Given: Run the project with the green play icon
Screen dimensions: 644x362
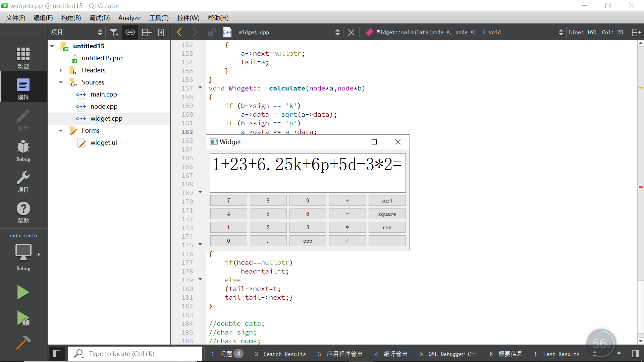Looking at the screenshot, I should 23,292.
